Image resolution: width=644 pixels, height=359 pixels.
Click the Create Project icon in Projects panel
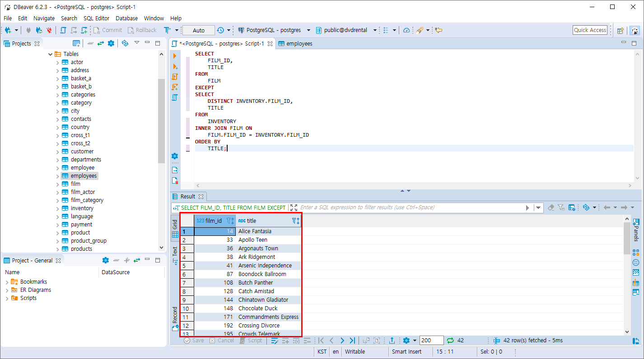pyautogui.click(x=76, y=43)
